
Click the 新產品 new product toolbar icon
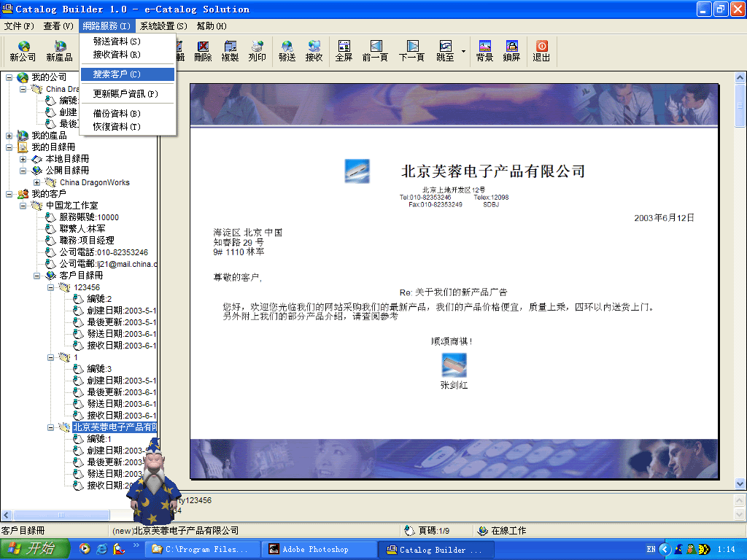pos(59,51)
